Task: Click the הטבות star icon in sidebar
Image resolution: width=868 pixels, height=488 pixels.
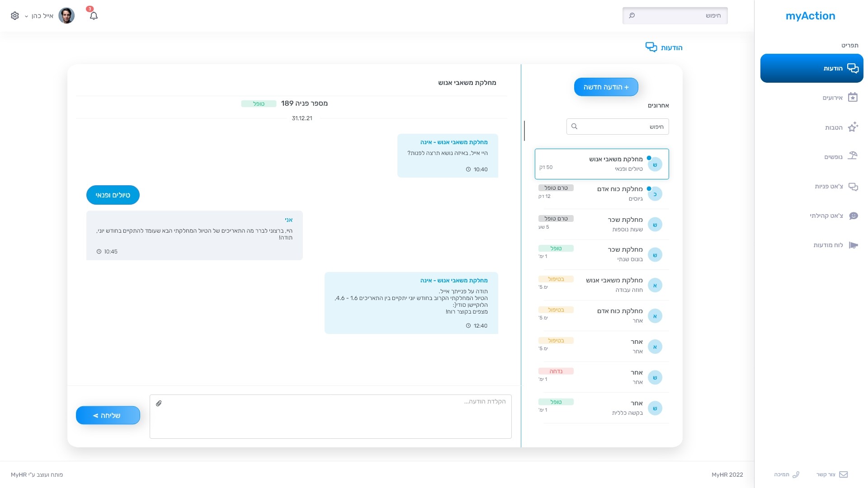Action: [853, 127]
